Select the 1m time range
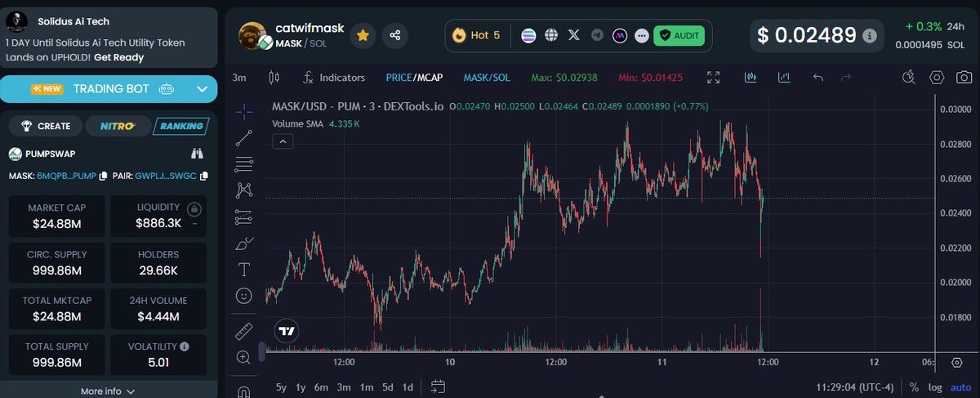Screen dimensions: 980x398 coord(366,387)
